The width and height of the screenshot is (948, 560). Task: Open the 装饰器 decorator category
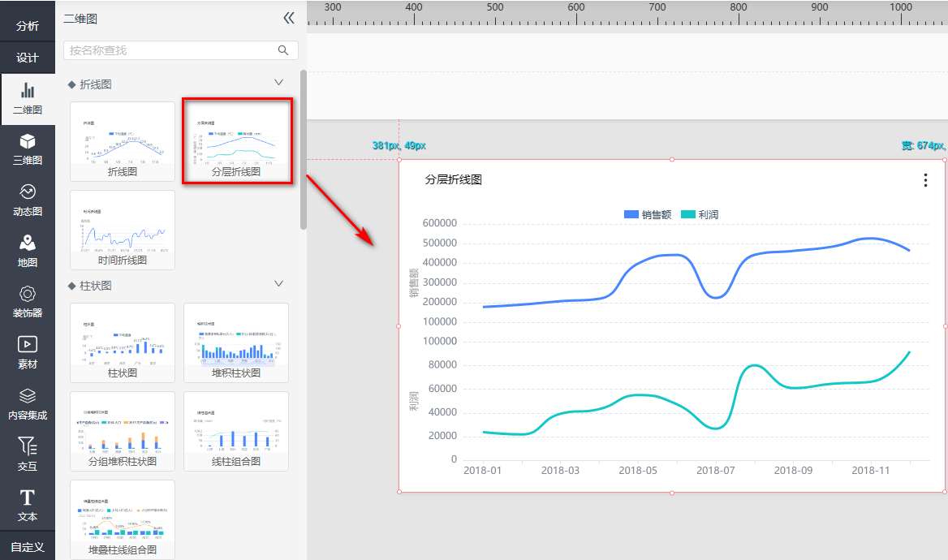coord(28,301)
